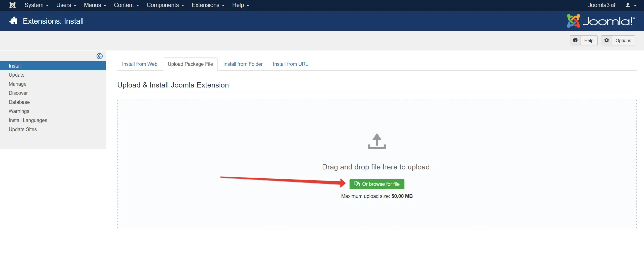The height and width of the screenshot is (267, 644).
Task: Select the Install from URL tab
Action: click(x=290, y=64)
